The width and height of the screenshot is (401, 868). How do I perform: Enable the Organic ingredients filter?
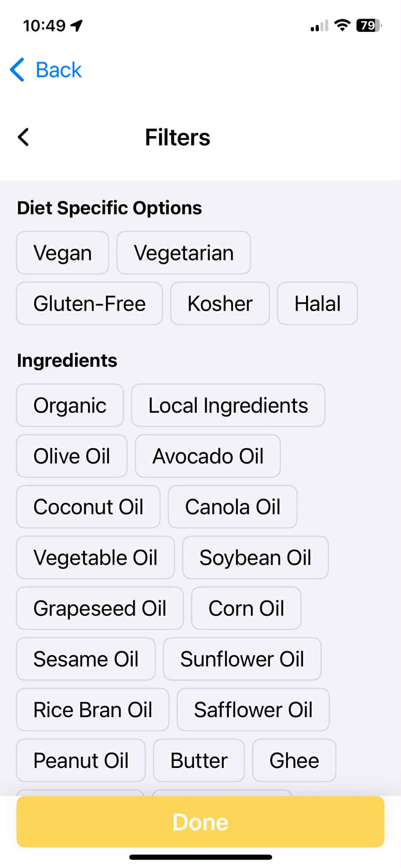coord(70,405)
